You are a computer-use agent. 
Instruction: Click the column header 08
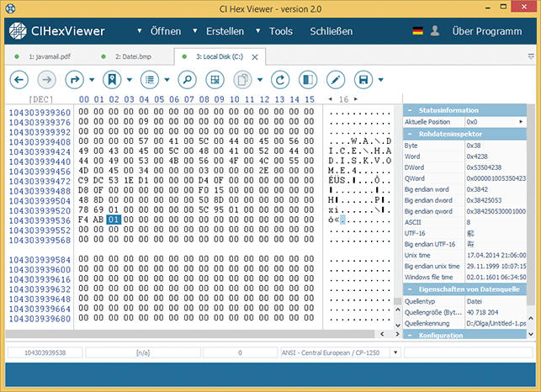(204, 99)
